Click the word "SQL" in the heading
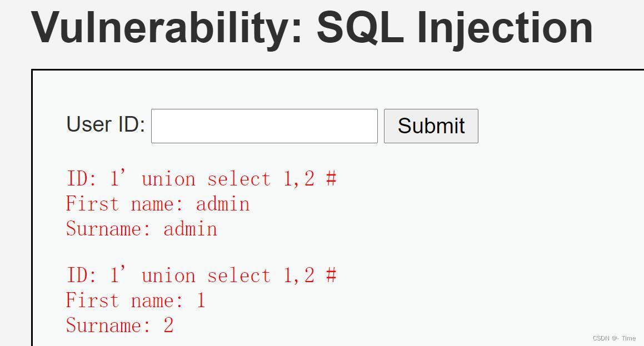644x346 pixels. [360, 28]
